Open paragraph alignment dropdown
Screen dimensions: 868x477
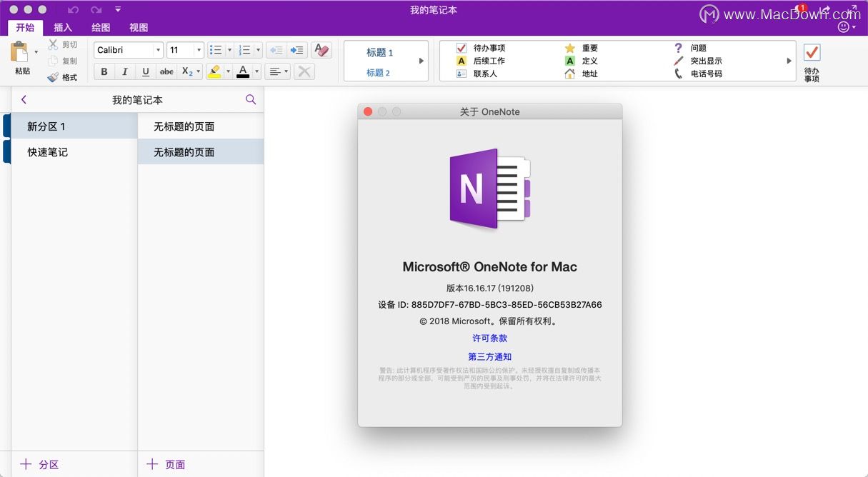[277, 71]
